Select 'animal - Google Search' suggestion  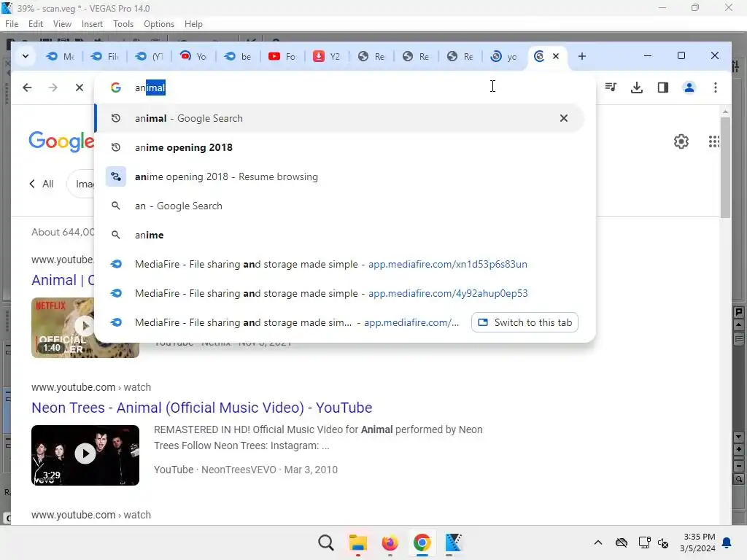pyautogui.click(x=339, y=118)
